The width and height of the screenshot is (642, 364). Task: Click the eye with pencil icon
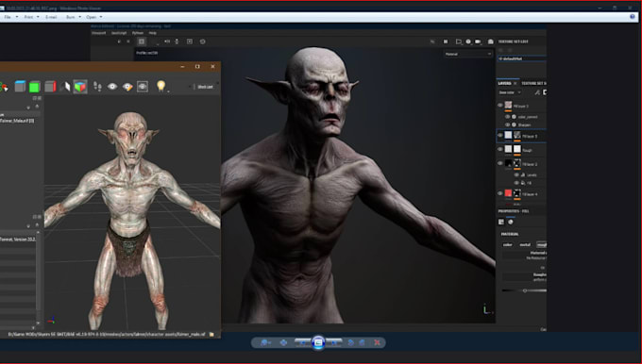pos(127,87)
